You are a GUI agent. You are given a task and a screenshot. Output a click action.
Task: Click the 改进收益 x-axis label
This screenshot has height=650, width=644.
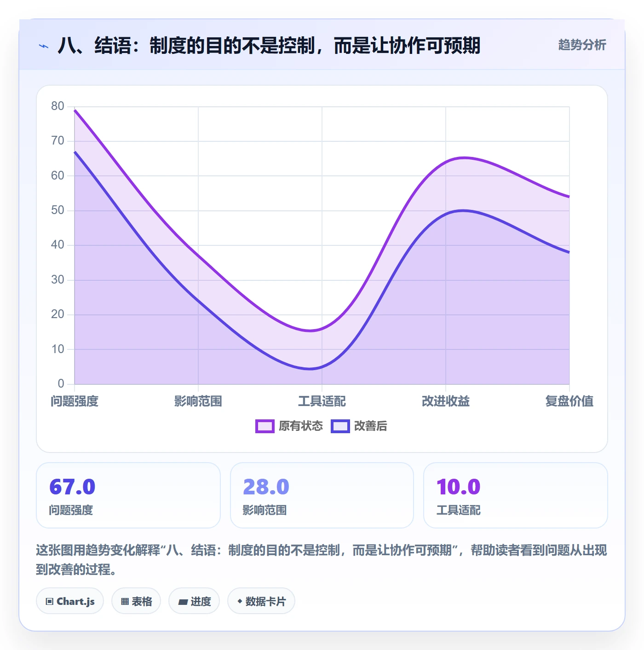tap(446, 401)
